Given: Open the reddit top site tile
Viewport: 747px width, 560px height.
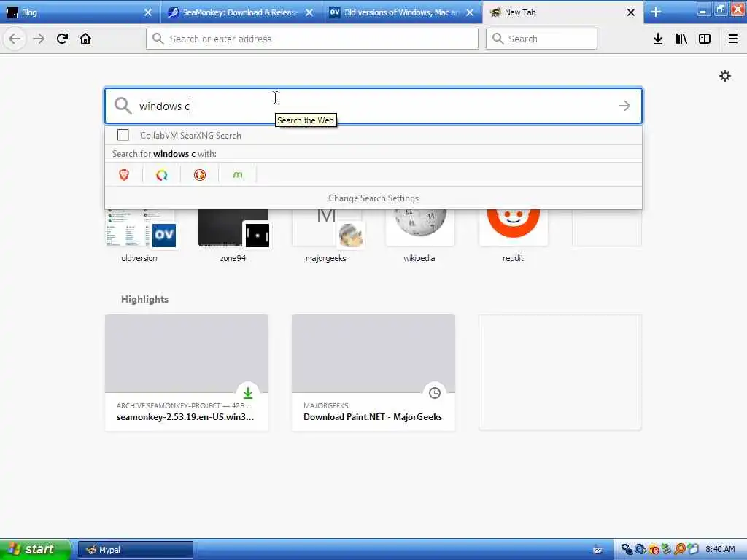Looking at the screenshot, I should pyautogui.click(x=513, y=236).
